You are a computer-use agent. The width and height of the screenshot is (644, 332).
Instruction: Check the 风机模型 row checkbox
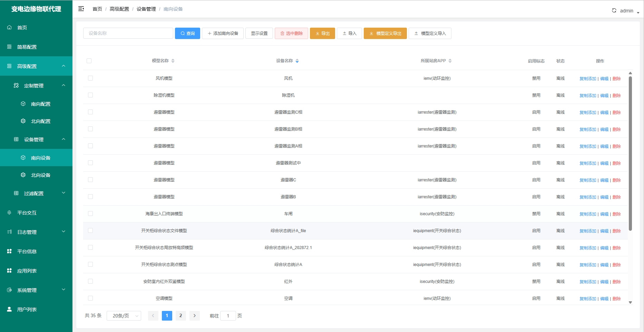(90, 78)
